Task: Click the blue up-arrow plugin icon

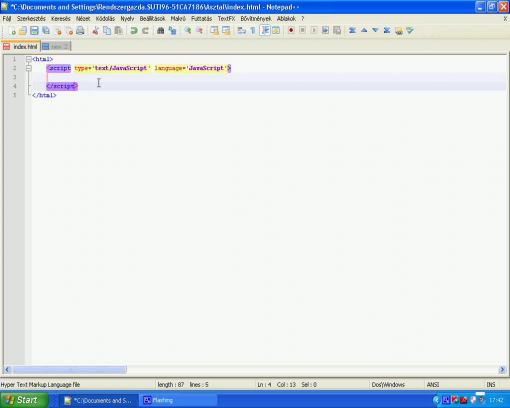Action: 364,31
